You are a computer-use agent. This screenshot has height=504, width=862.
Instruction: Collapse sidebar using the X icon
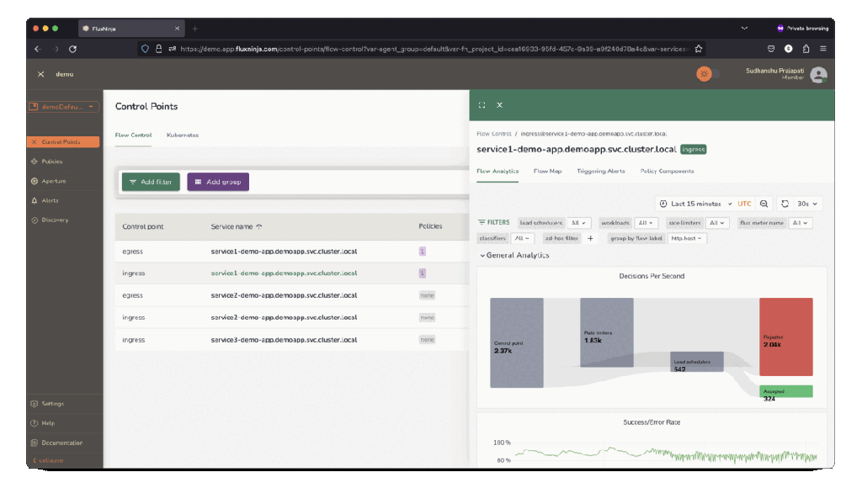click(40, 74)
